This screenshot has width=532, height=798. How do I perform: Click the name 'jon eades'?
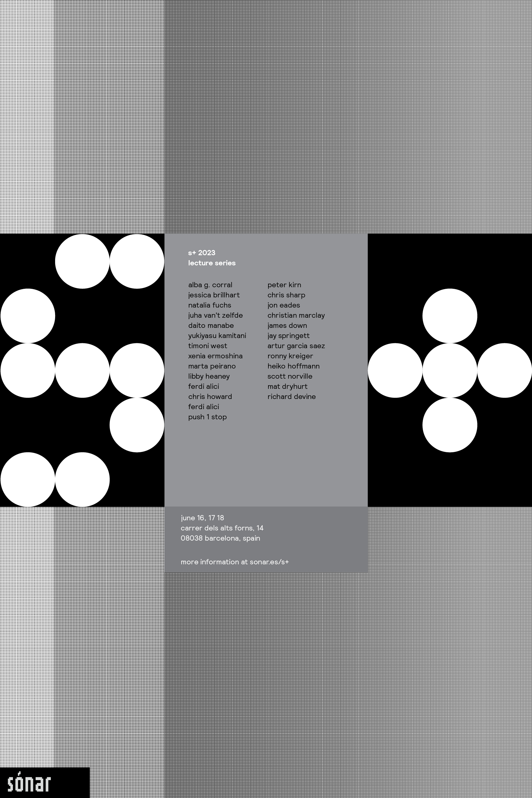coord(284,305)
